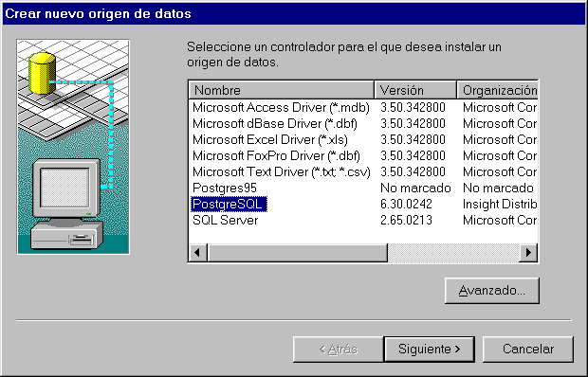
Task: Click the Organización column header
Action: pyautogui.click(x=498, y=90)
